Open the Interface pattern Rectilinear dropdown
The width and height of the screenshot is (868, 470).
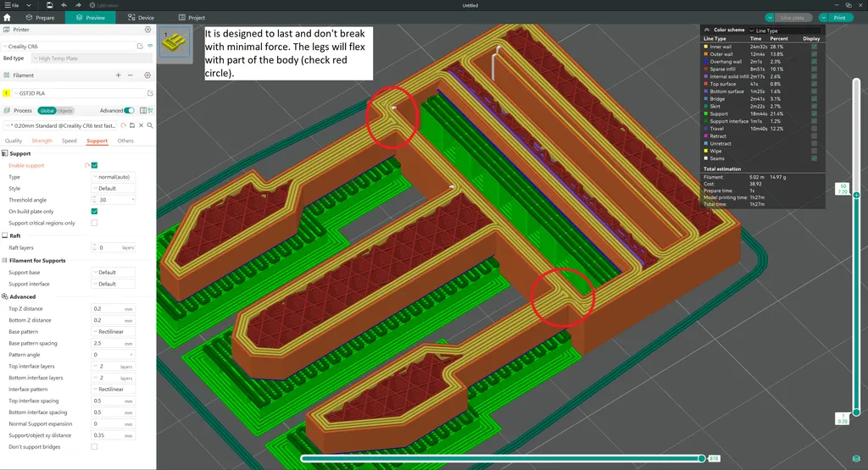click(114, 390)
